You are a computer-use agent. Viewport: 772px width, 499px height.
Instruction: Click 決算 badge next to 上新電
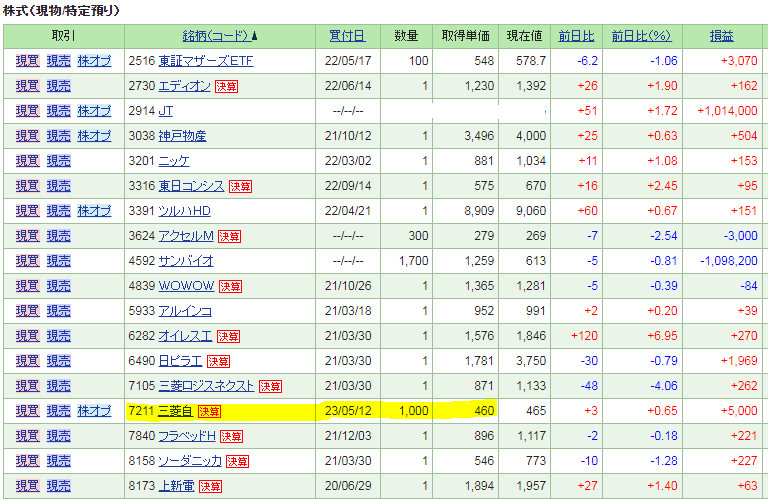click(210, 487)
